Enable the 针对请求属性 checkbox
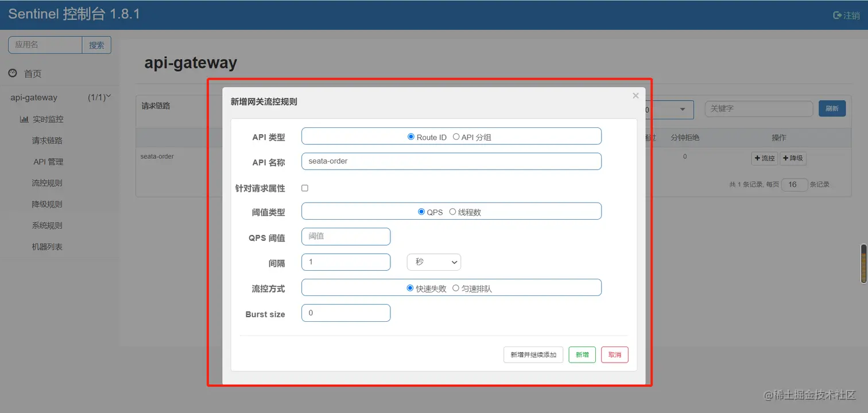The height and width of the screenshot is (413, 868). 305,188
